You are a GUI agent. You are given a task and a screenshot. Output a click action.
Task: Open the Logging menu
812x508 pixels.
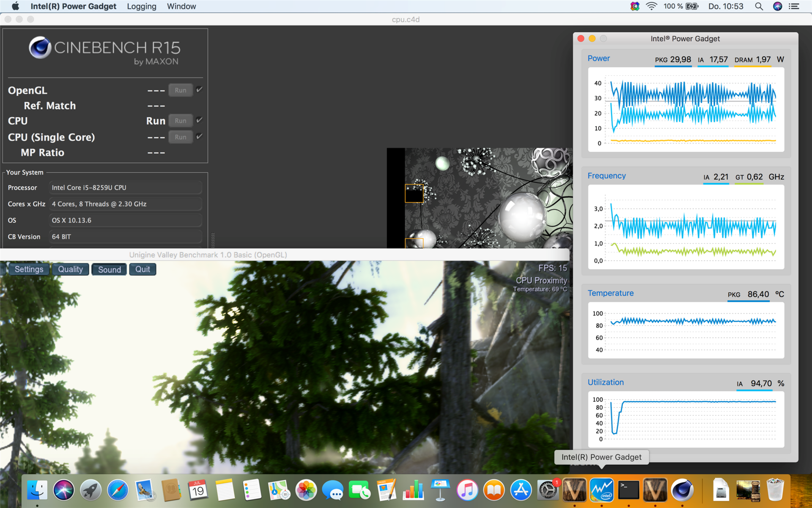141,6
